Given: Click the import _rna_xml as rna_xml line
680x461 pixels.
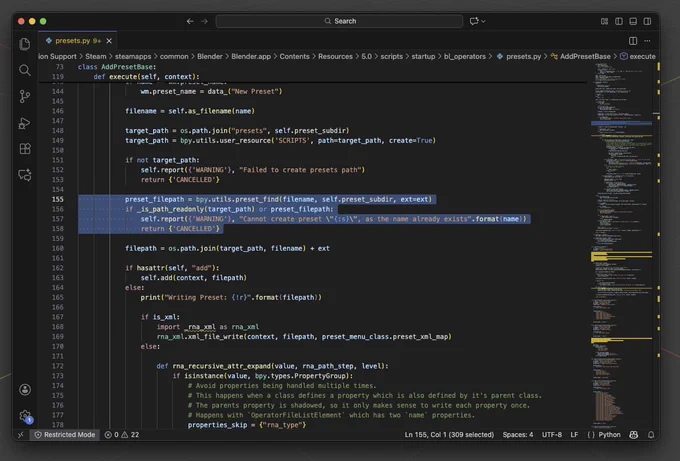Looking at the screenshot, I should [x=208, y=327].
